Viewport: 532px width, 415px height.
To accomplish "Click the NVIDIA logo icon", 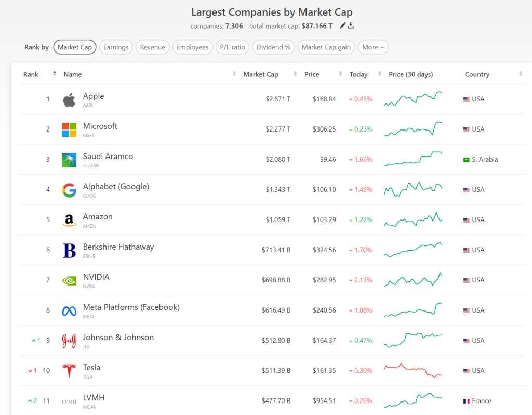I will point(69,280).
